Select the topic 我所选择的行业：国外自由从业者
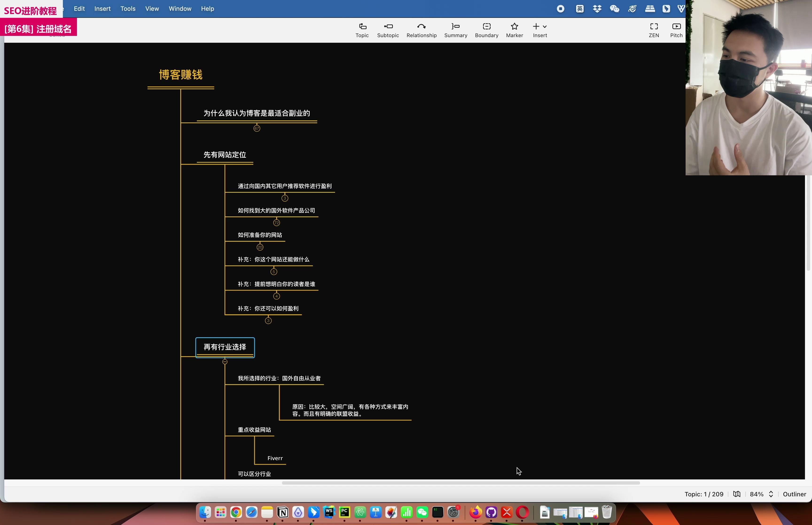Screen dimensions: 812x525 click(279, 378)
